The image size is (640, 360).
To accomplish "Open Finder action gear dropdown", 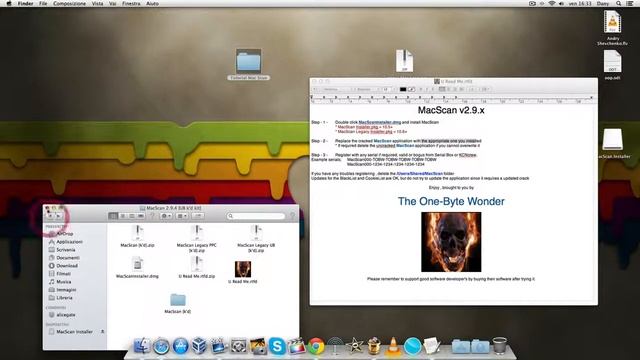I will pyautogui.click(x=166, y=216).
